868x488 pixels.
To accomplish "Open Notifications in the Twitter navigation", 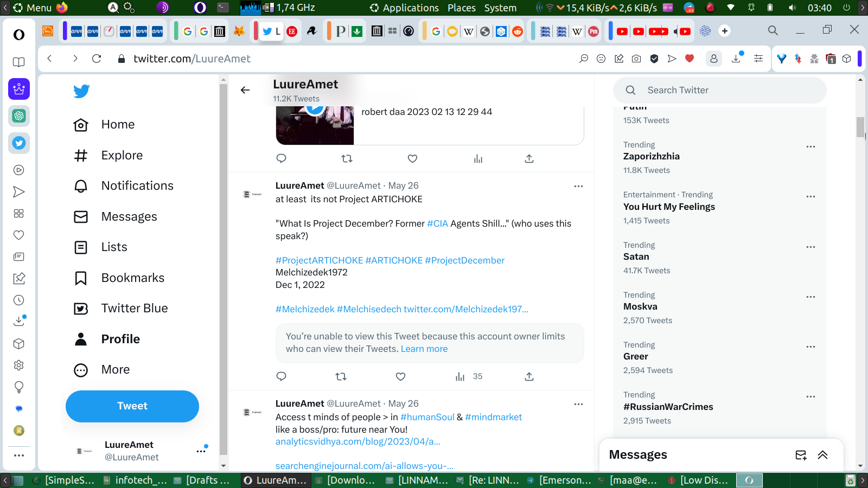I will pyautogui.click(x=124, y=186).
